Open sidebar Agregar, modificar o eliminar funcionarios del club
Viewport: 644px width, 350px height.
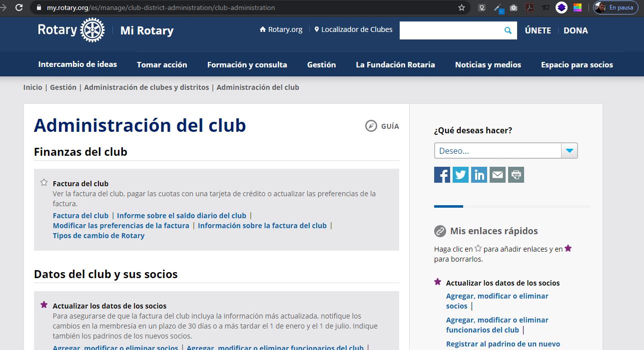coord(497,325)
